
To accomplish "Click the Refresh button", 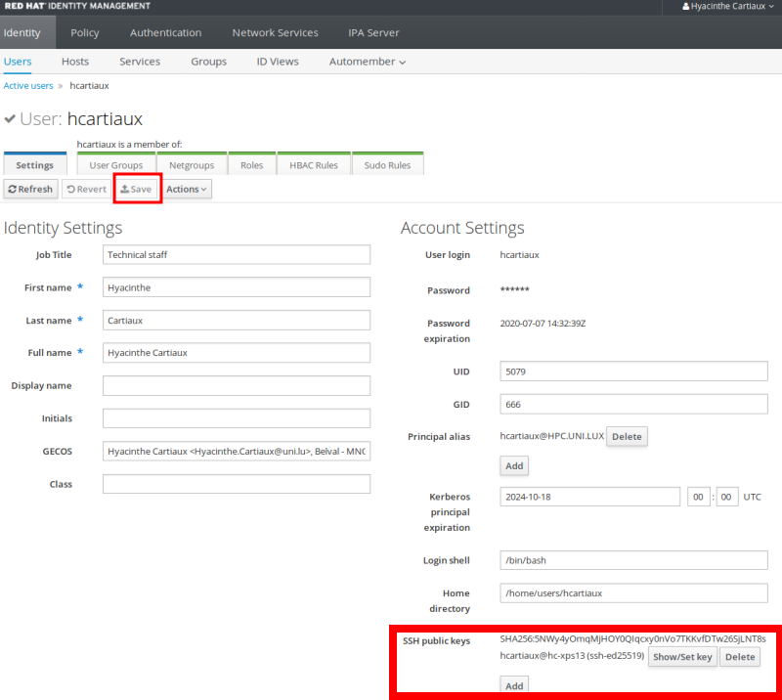I will [30, 189].
